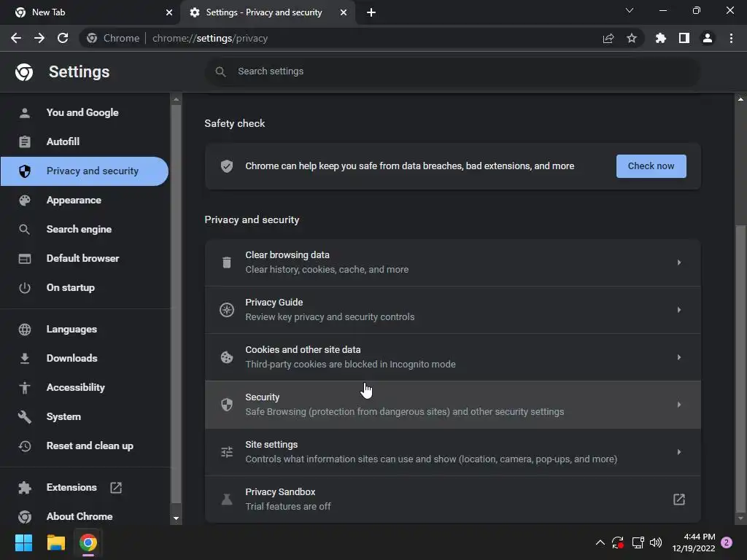747x560 pixels.
Task: Click the Safety check shield icon
Action: point(227,166)
